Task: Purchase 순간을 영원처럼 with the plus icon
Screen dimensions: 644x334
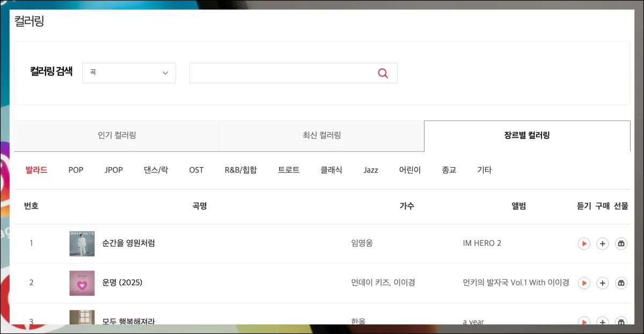Action: tap(603, 244)
